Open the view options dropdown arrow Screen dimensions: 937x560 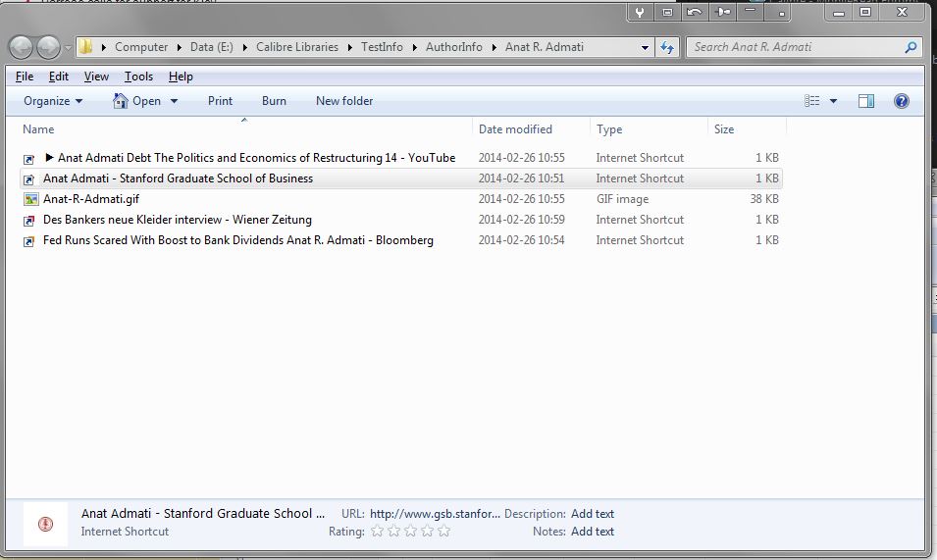[x=833, y=101]
